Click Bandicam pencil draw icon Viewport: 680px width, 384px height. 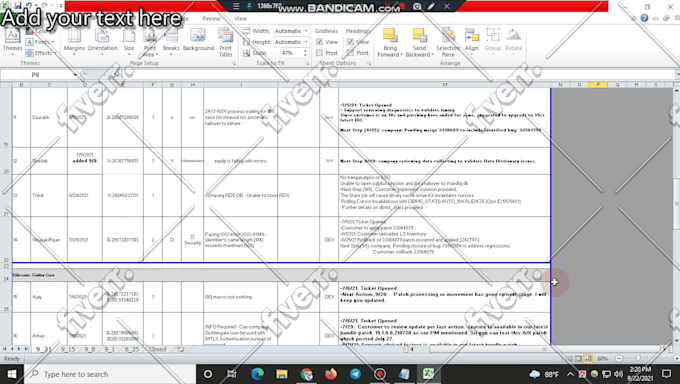coord(432,6)
